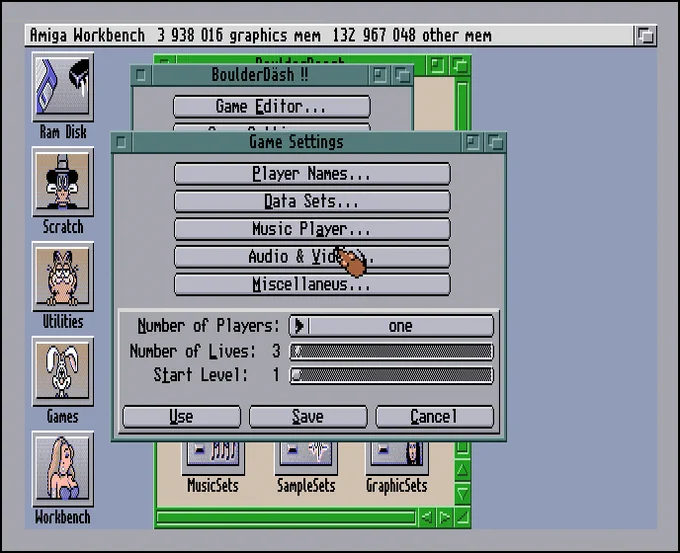
Task: Click Game Settings window zoom gadget
Action: [x=472, y=143]
